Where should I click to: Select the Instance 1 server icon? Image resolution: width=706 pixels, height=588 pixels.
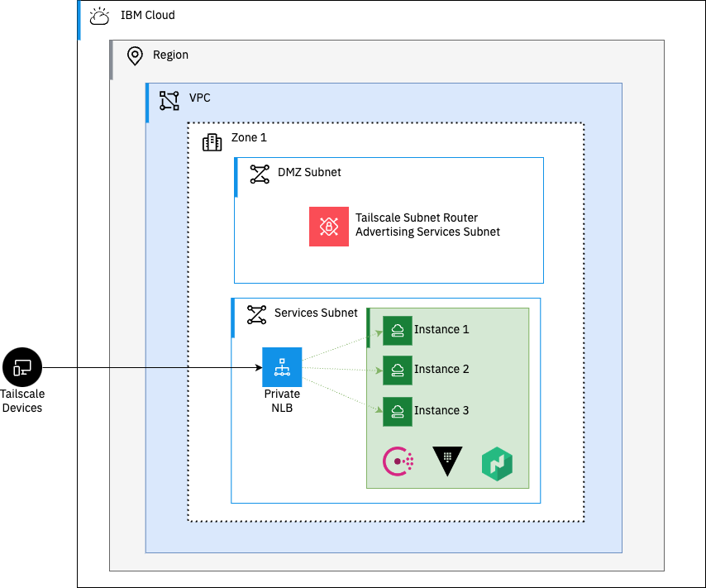click(x=397, y=330)
